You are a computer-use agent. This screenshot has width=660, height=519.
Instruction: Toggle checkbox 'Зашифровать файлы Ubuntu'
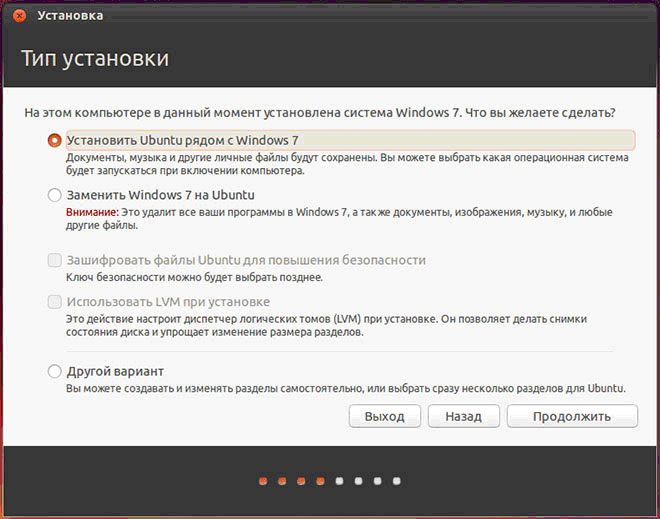pyautogui.click(x=55, y=260)
